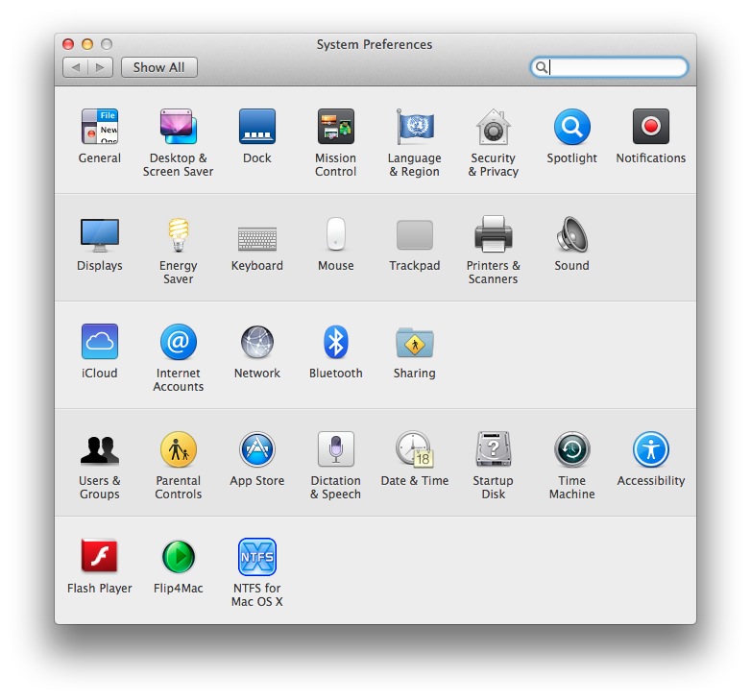
Task: Focus the System Preferences search field
Action: click(x=609, y=67)
